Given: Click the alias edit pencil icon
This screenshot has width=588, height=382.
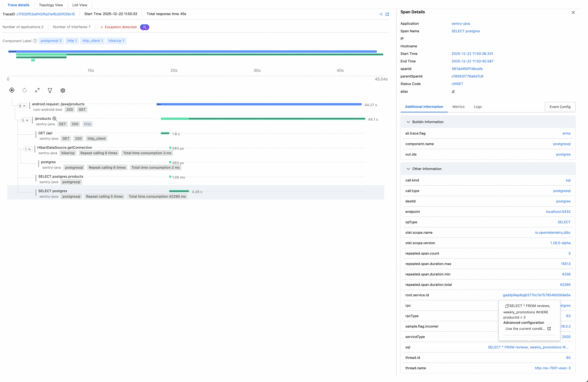Looking at the screenshot, I should 453,92.
